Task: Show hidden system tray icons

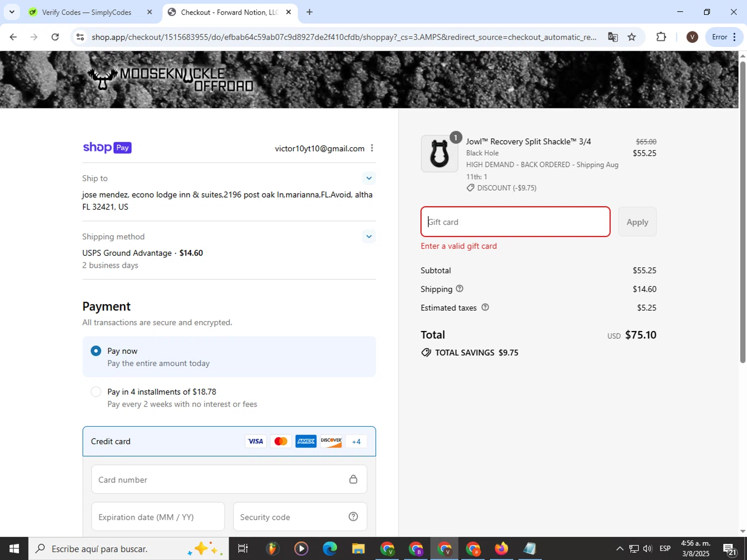Action: click(620, 549)
